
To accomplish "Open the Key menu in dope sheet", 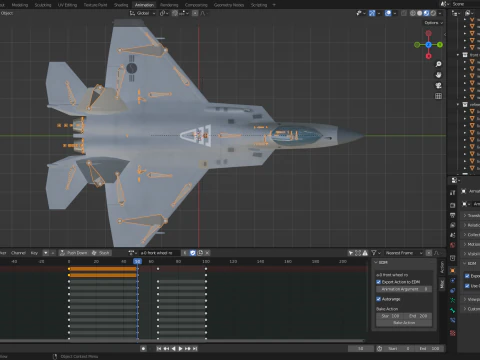I will pos(34,253).
